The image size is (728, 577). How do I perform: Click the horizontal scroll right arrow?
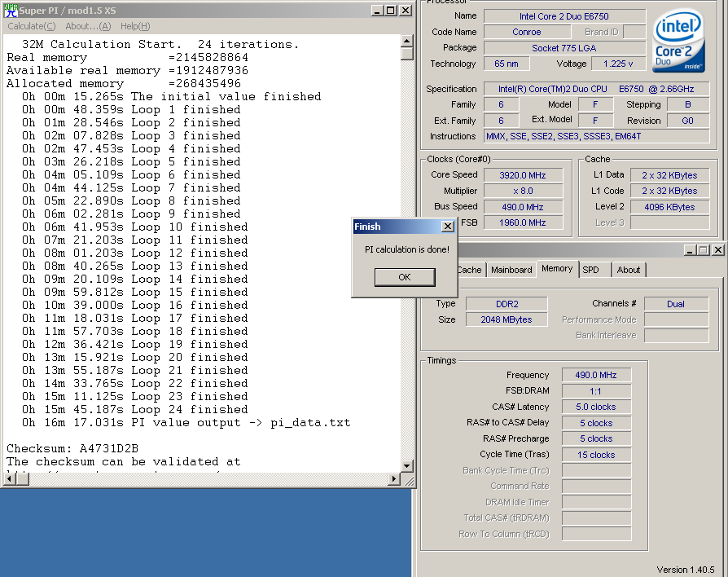point(394,478)
